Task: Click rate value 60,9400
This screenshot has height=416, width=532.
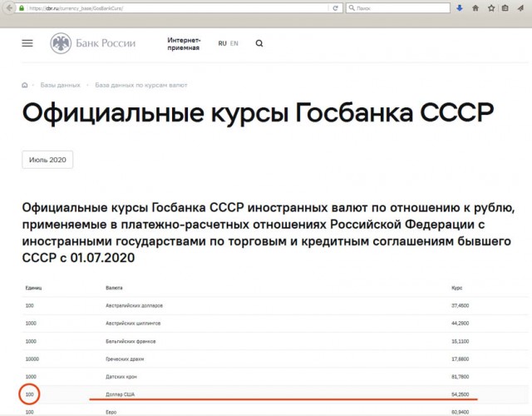Action: (x=460, y=412)
